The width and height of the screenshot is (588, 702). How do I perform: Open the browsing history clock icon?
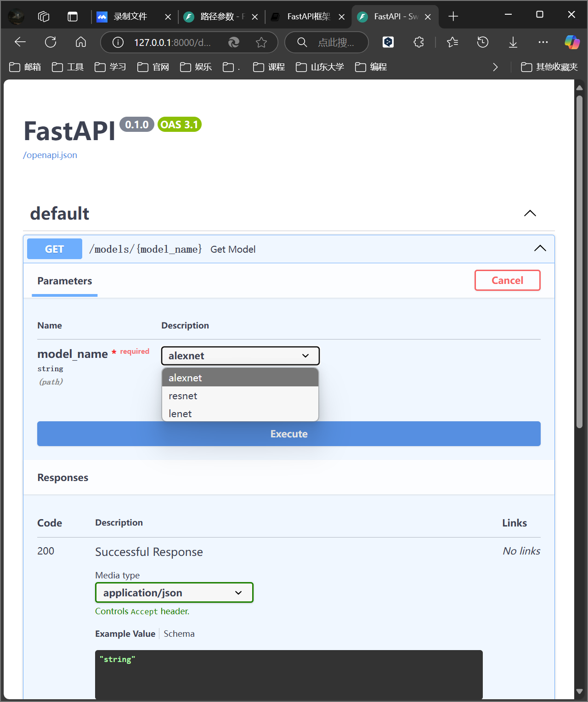click(482, 42)
